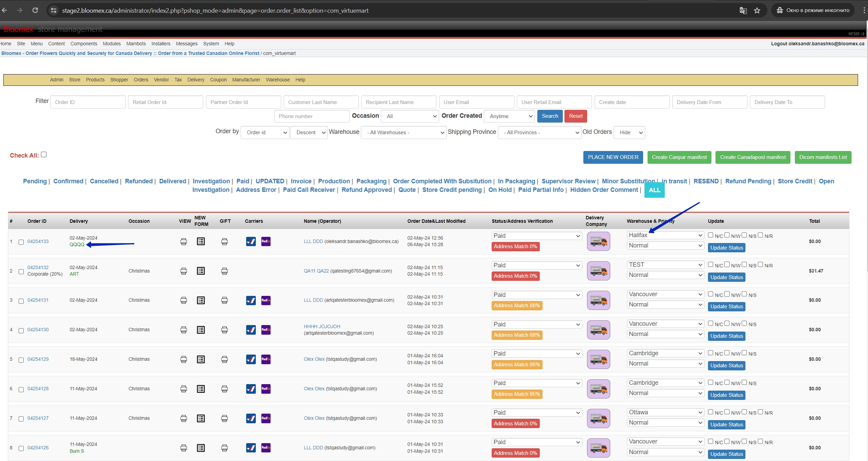Open delivery truck icon for order 04254127

(598, 418)
